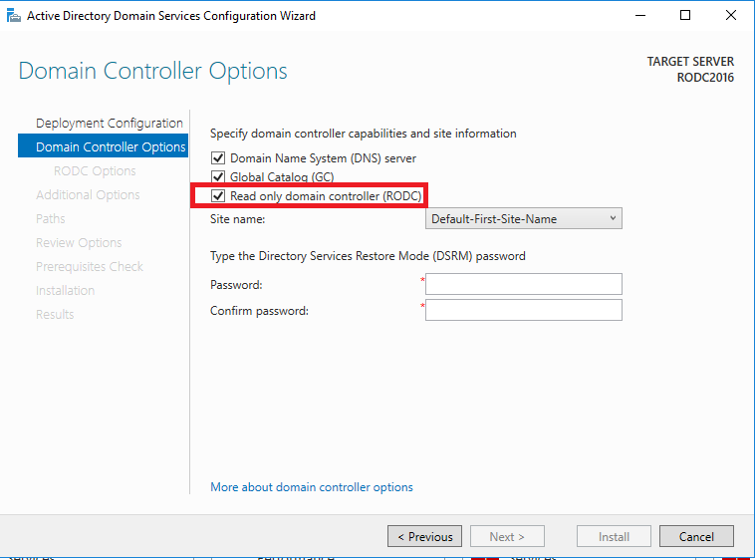Minimize the wizard window
This screenshot has height=560, width=755.
pyautogui.click(x=640, y=15)
